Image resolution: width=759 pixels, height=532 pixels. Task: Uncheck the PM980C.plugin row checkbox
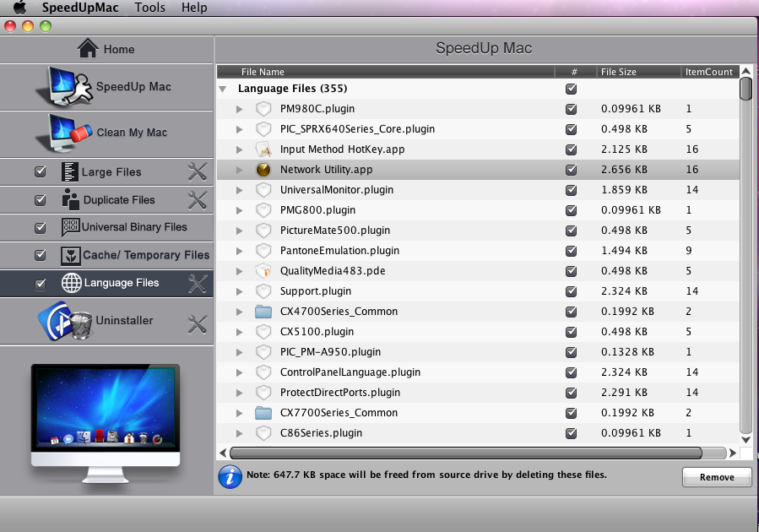click(572, 109)
